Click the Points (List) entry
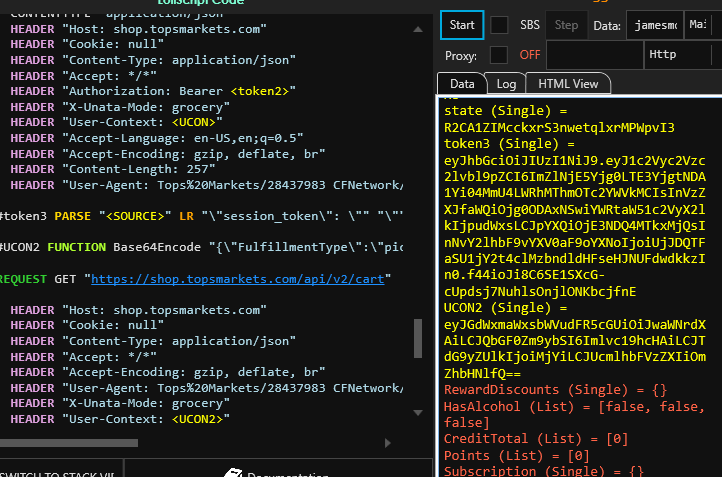722x477 pixels. [517, 456]
